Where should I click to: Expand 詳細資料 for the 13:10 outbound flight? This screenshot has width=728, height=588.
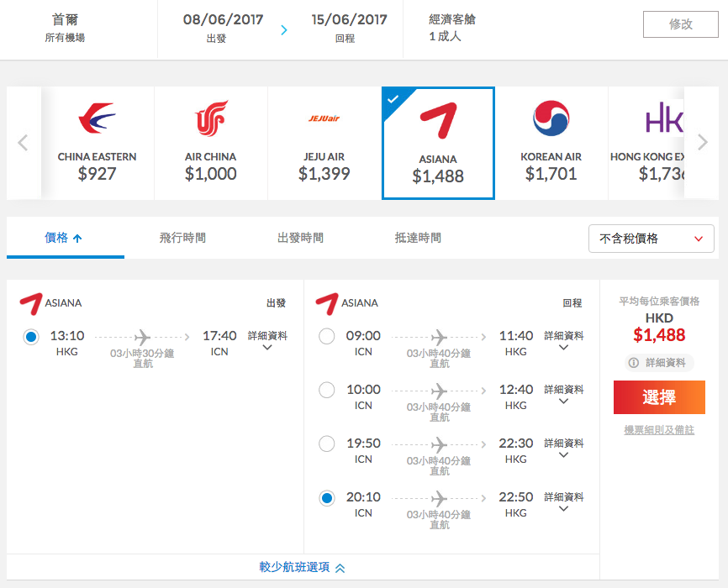pos(267,341)
